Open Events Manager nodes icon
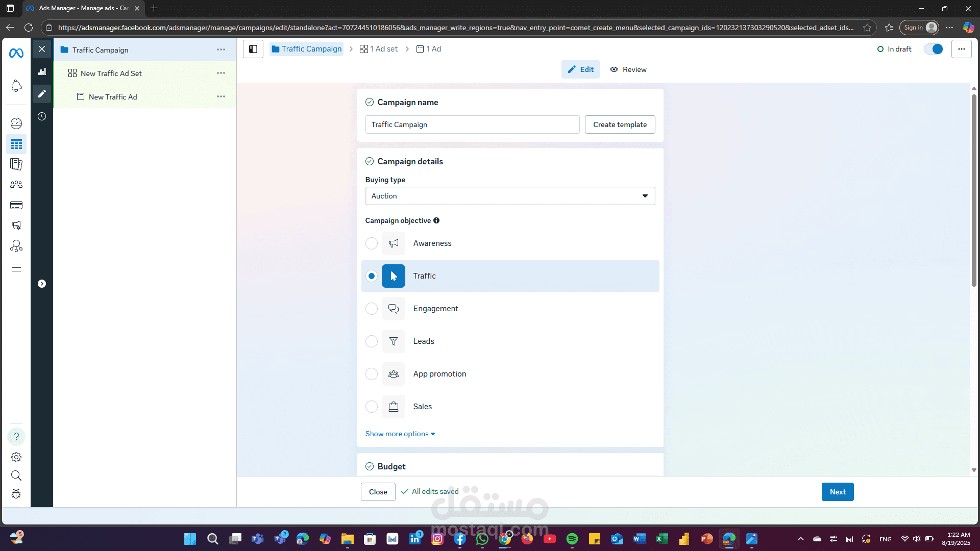Viewport: 980px width, 551px height. pos(16,246)
